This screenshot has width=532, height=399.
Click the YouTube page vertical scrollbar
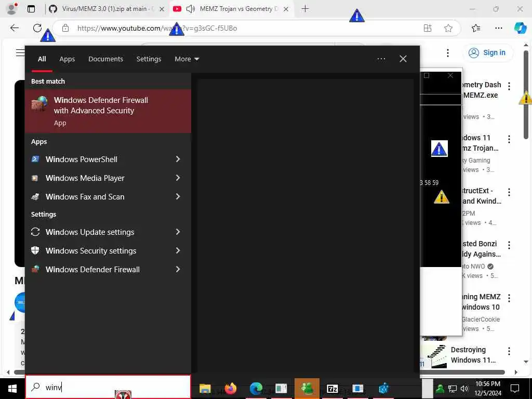(x=526, y=95)
